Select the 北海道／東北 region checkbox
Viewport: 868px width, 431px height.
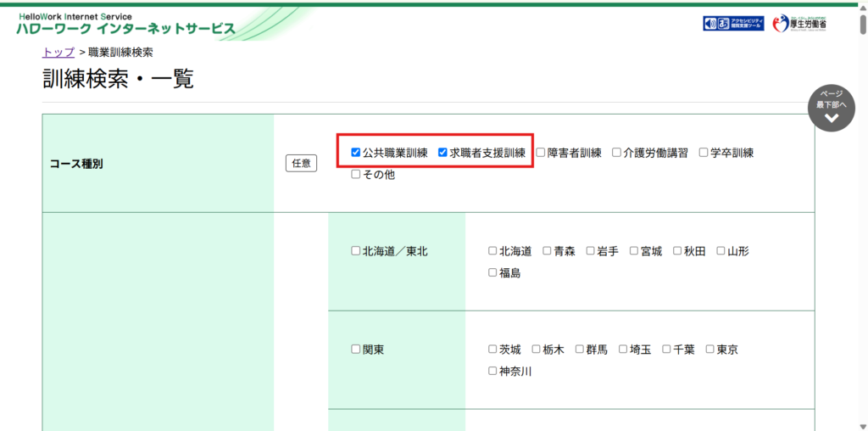356,251
